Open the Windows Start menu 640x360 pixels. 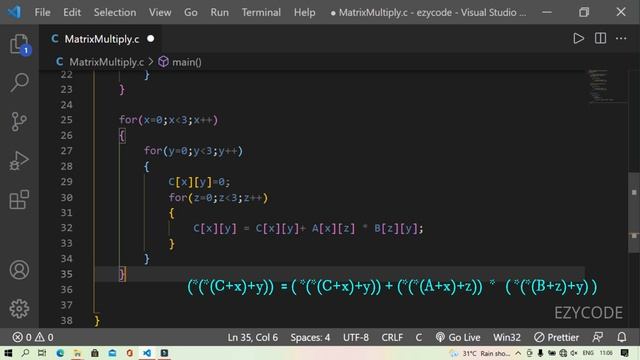click(x=8, y=353)
